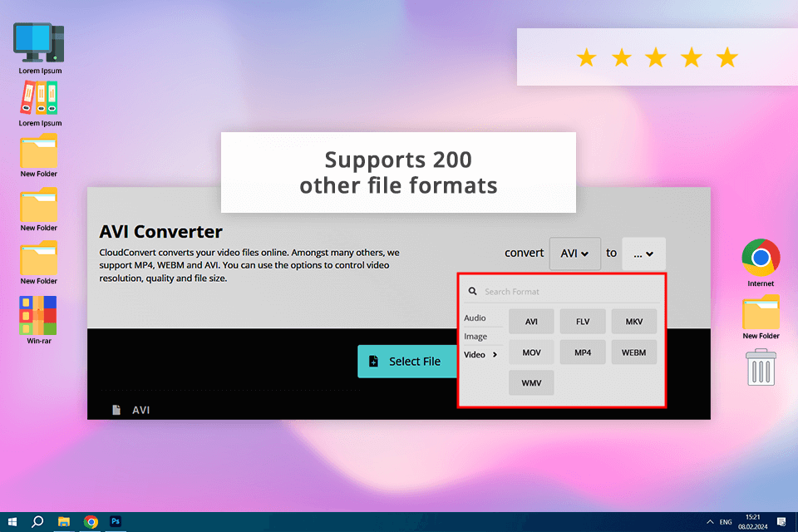Open the taskbar clock and date

click(x=753, y=522)
